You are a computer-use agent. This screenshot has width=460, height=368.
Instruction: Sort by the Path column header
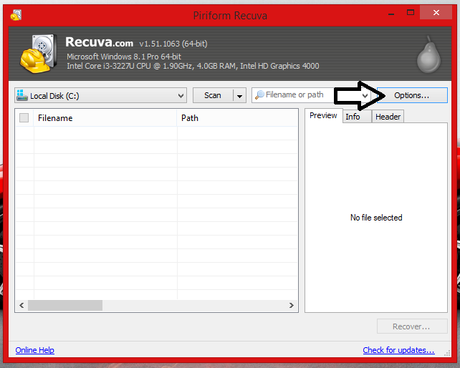click(237, 118)
